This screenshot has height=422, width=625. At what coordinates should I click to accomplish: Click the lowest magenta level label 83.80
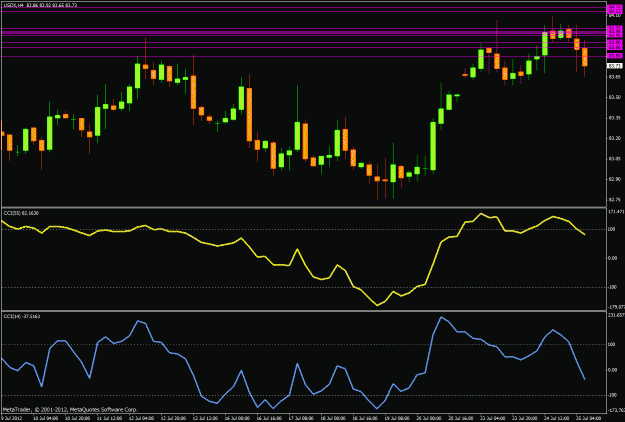(x=614, y=56)
